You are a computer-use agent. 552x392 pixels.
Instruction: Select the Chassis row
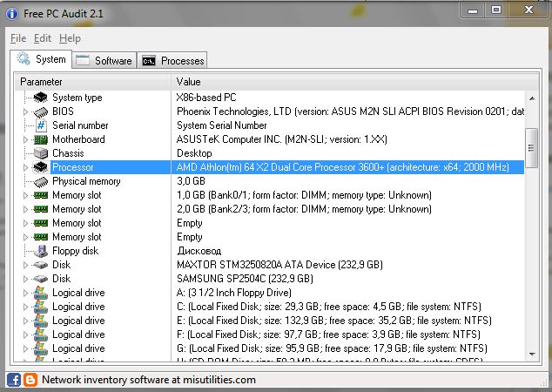pyautogui.click(x=270, y=153)
